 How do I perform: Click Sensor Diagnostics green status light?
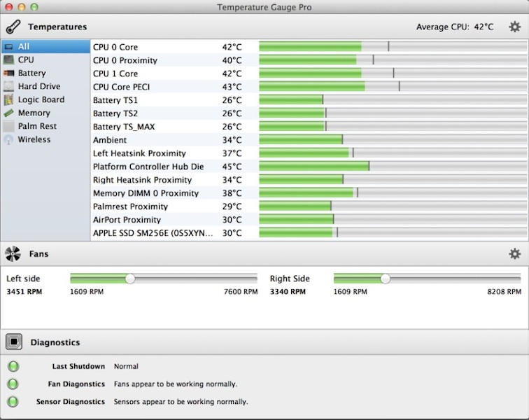[x=13, y=402]
